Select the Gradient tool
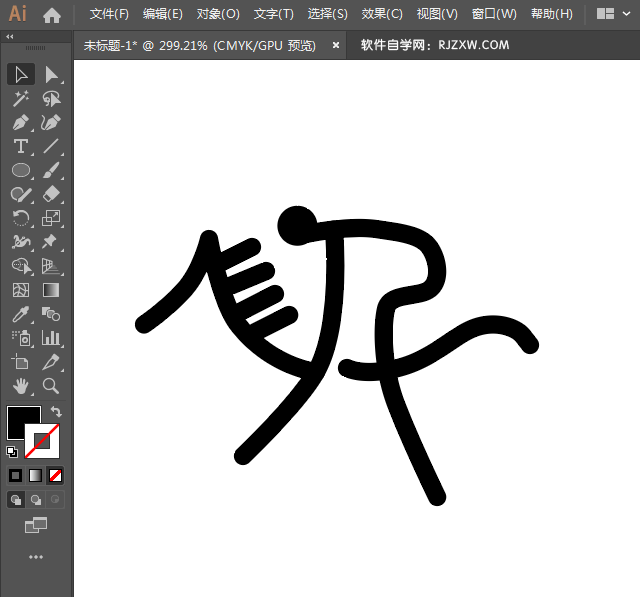Viewport: 640px width, 597px height. coord(51,290)
